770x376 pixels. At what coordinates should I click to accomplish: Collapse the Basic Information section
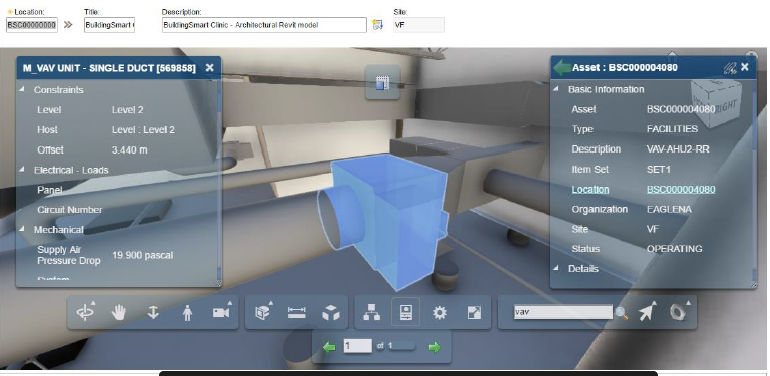click(x=556, y=89)
